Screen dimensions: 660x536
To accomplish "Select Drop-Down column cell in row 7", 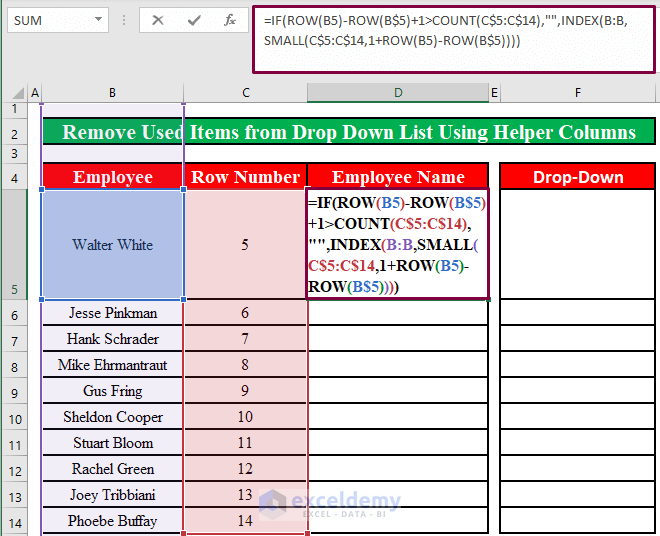I will pos(578,339).
